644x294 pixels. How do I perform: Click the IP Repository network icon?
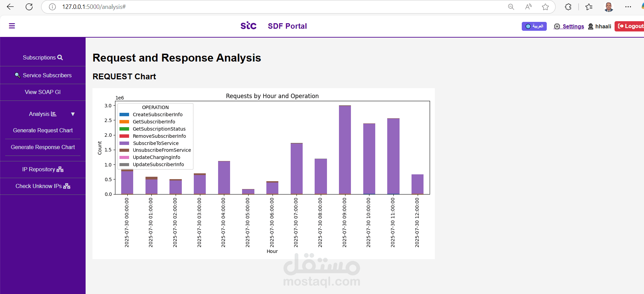[60, 169]
